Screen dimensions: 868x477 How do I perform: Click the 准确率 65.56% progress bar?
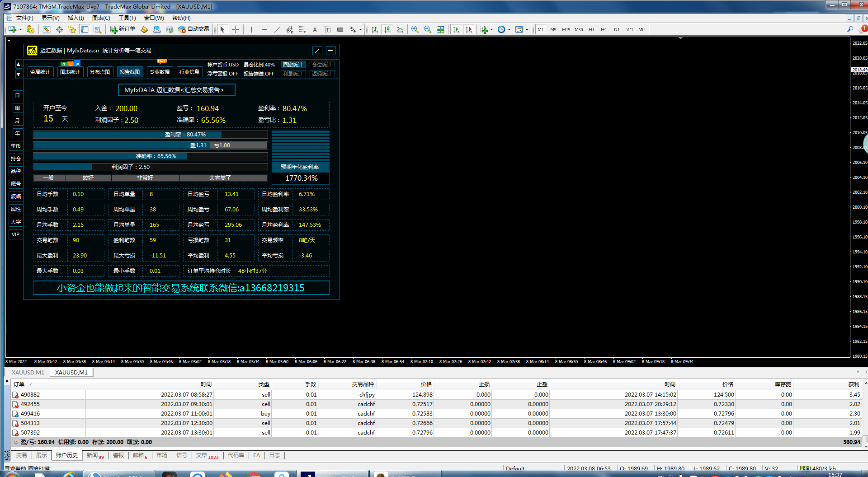pyautogui.click(x=151, y=156)
